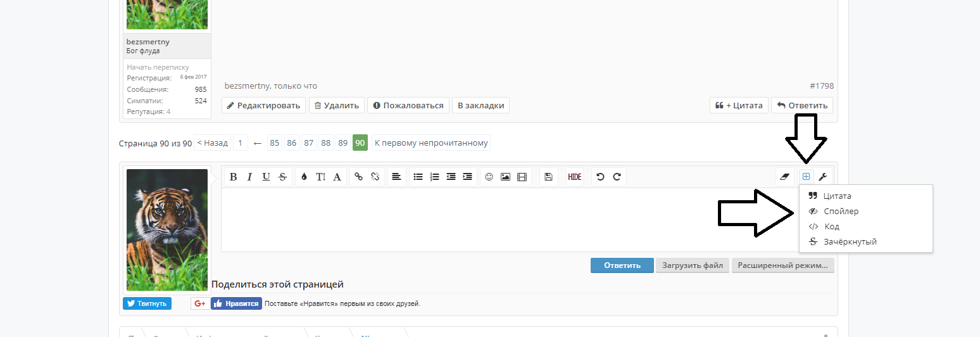The height and width of the screenshot is (337, 980).
Task: Insert media with the film icon
Action: click(x=522, y=177)
